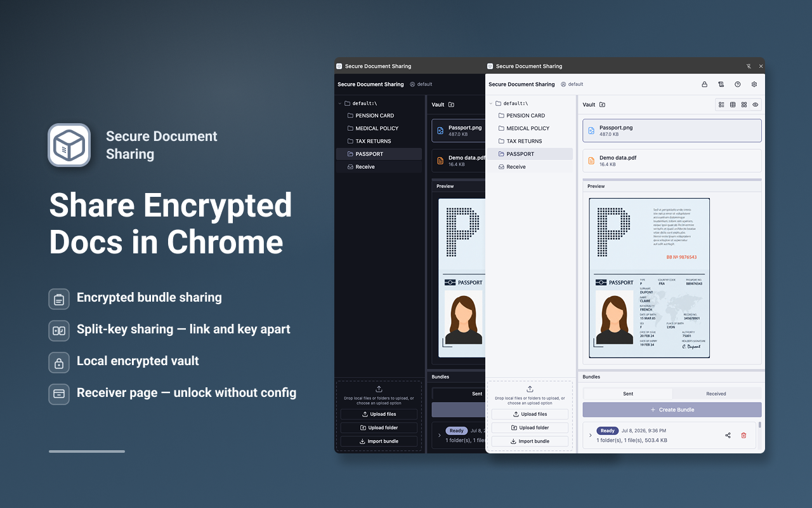Lock the vault with the padlock icon
Viewport: 812px width, 508px height.
point(704,84)
